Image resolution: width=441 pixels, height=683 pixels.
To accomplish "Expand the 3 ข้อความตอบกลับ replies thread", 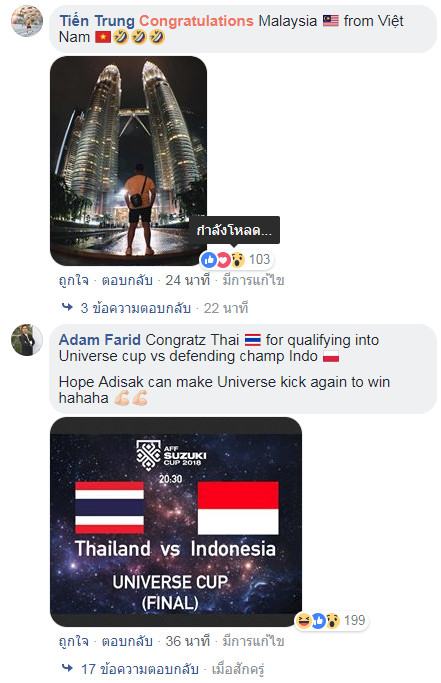I will tap(136, 308).
